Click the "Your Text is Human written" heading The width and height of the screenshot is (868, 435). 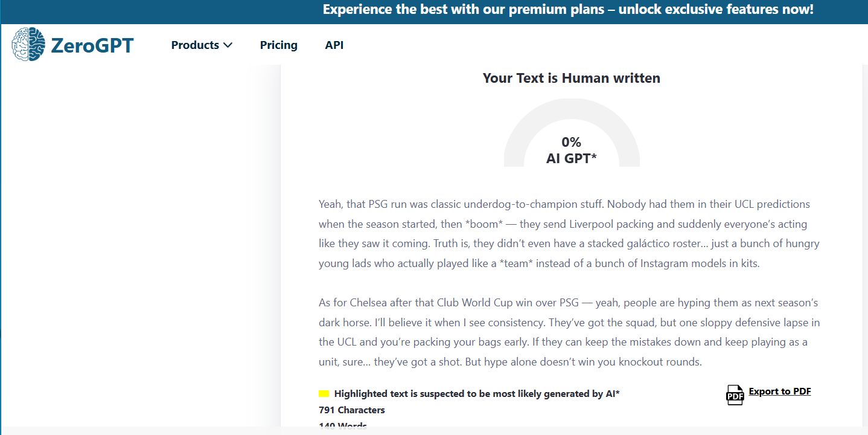572,78
